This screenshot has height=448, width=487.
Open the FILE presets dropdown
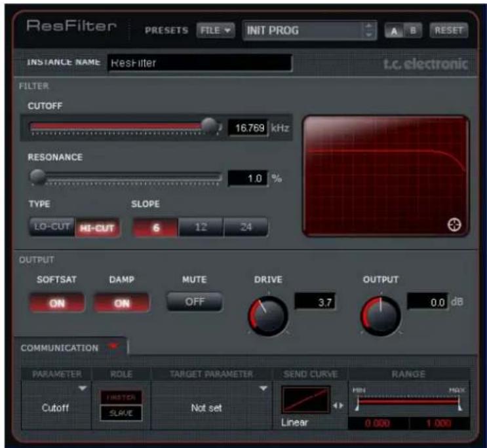[215, 30]
